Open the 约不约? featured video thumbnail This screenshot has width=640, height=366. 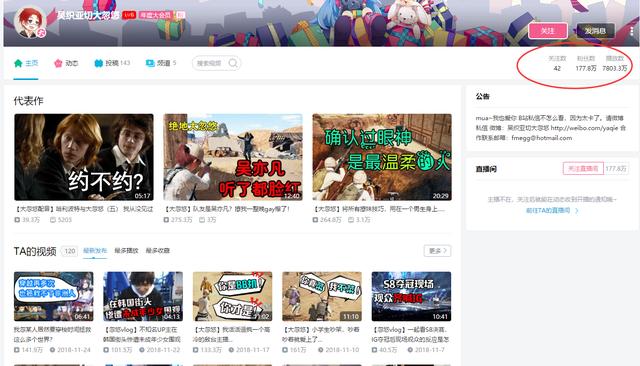84,157
